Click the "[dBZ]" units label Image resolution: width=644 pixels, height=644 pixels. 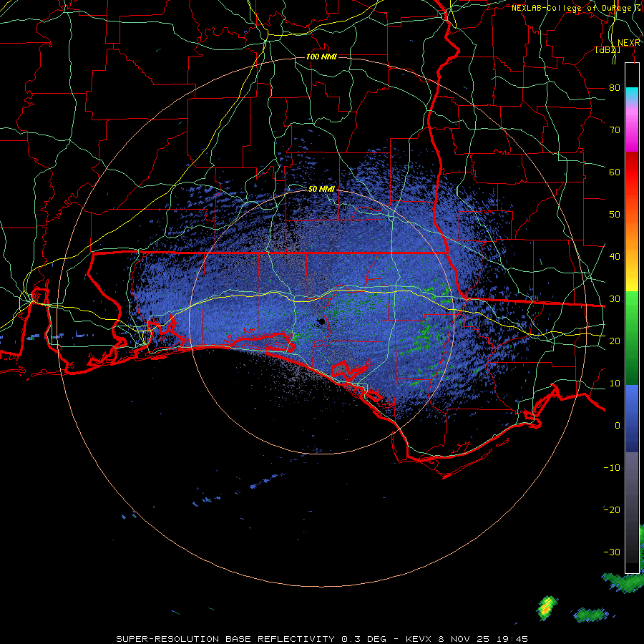click(608, 50)
